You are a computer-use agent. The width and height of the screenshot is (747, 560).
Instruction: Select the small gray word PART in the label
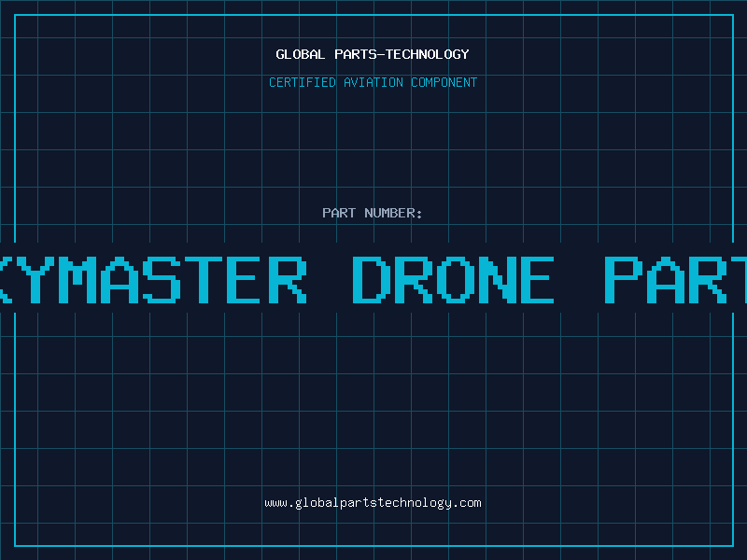tap(339, 213)
